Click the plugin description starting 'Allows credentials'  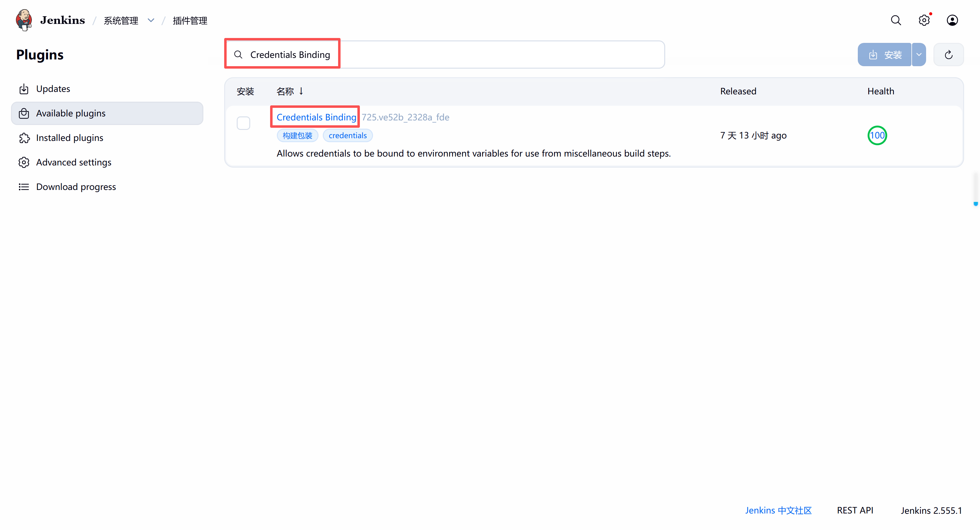(474, 153)
